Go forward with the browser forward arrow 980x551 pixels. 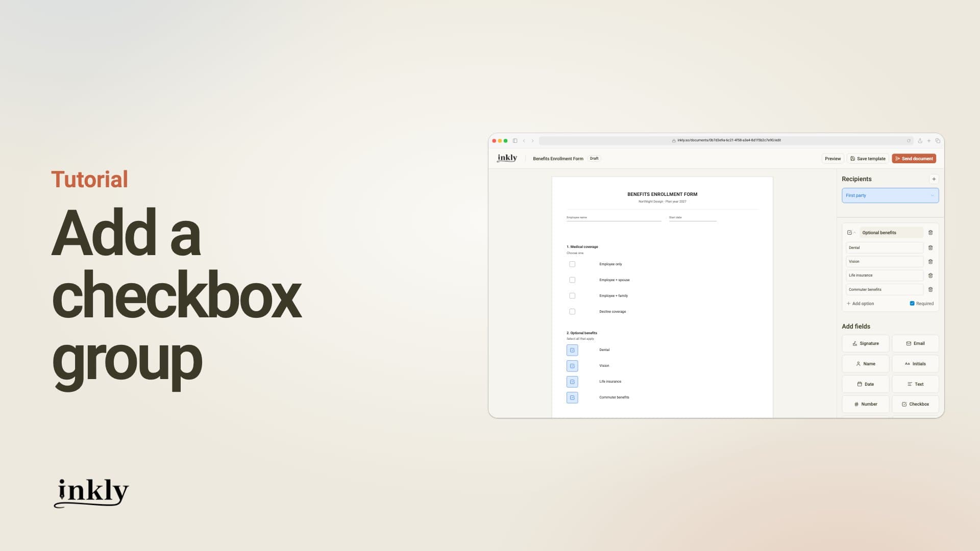point(532,141)
